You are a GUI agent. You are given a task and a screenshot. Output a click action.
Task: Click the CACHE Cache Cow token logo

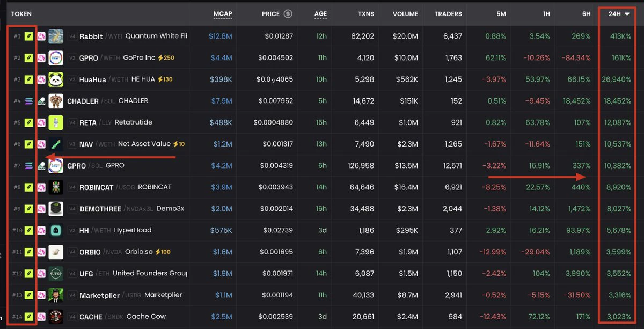(56, 317)
